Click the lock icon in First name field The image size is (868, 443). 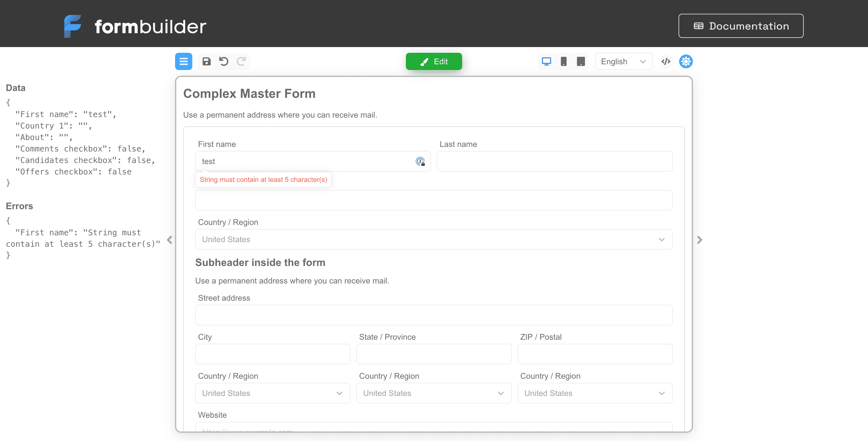[x=420, y=161]
